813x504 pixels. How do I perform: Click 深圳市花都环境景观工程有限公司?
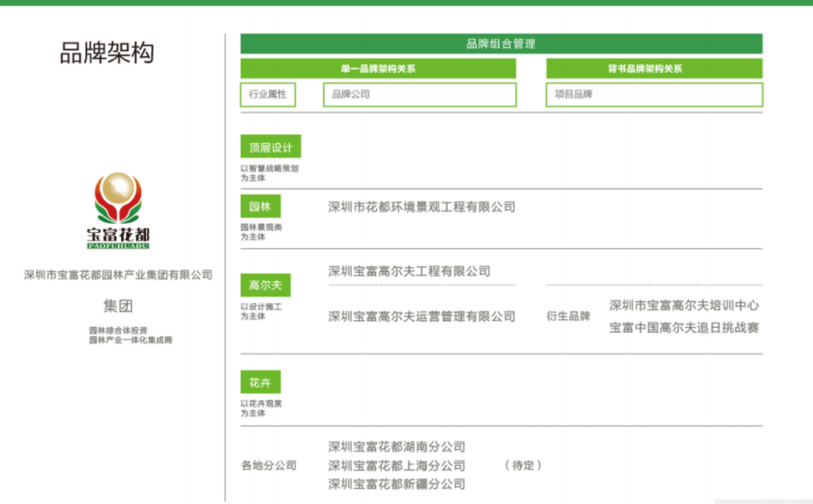[422, 207]
